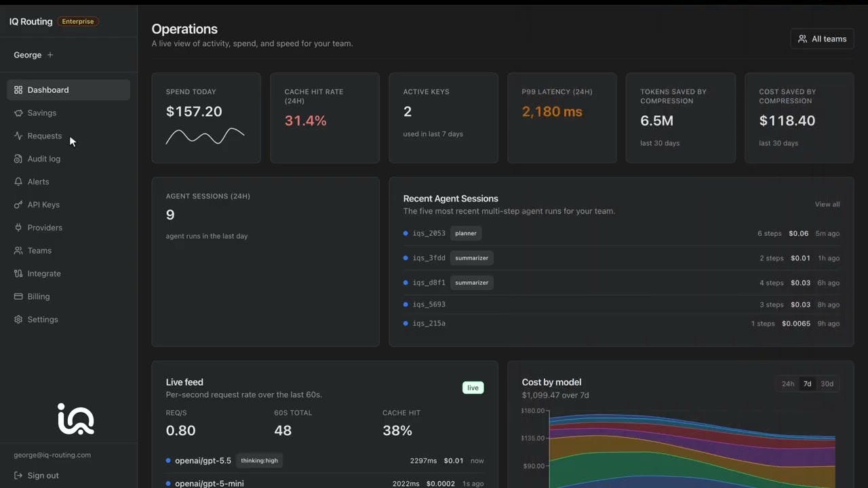The image size is (868, 488).
Task: Click View all agent sessions link
Action: pyautogui.click(x=827, y=204)
